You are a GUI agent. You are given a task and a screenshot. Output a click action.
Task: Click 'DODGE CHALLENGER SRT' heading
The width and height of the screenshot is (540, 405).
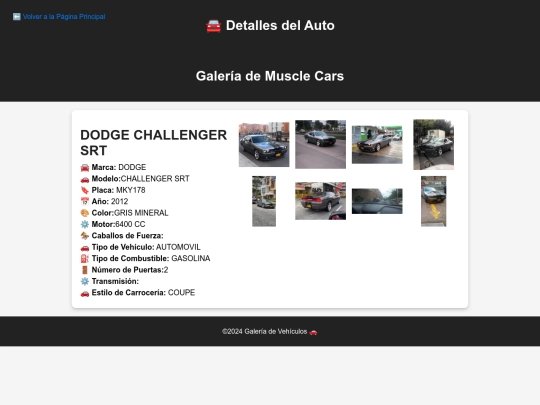click(x=154, y=143)
